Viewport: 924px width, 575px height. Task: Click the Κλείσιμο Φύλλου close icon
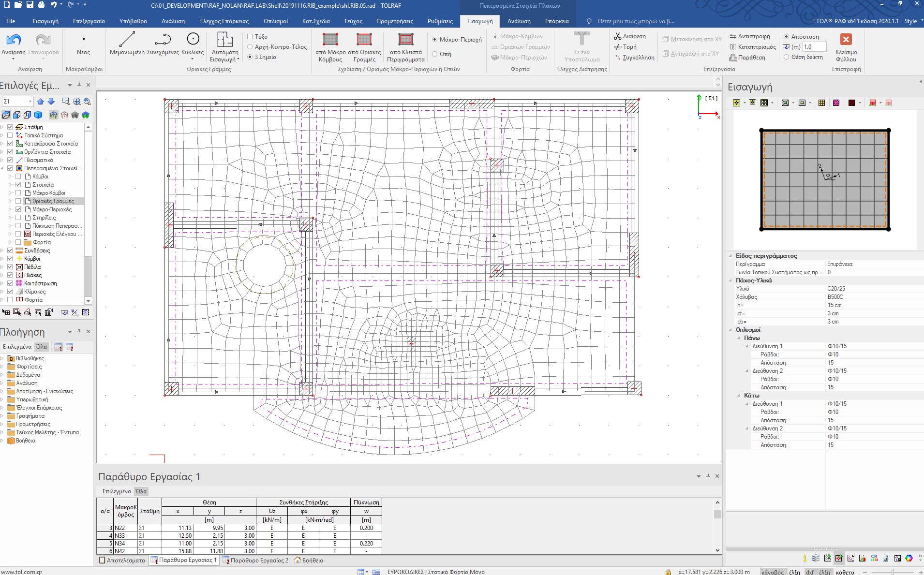click(x=846, y=40)
